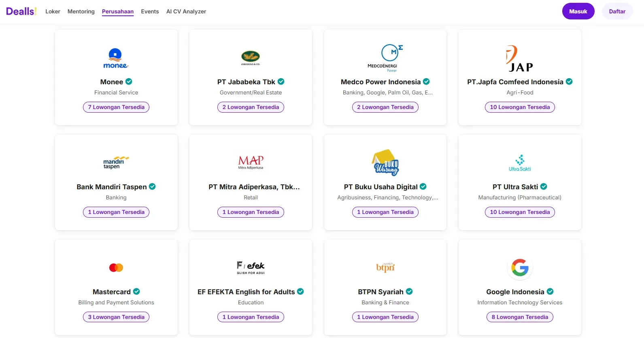Click the Mastercard logo

click(116, 267)
